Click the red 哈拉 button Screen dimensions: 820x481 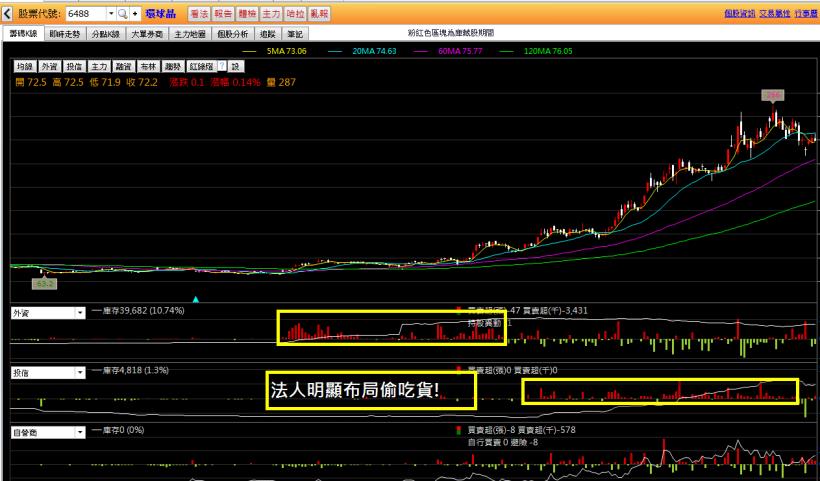[295, 14]
